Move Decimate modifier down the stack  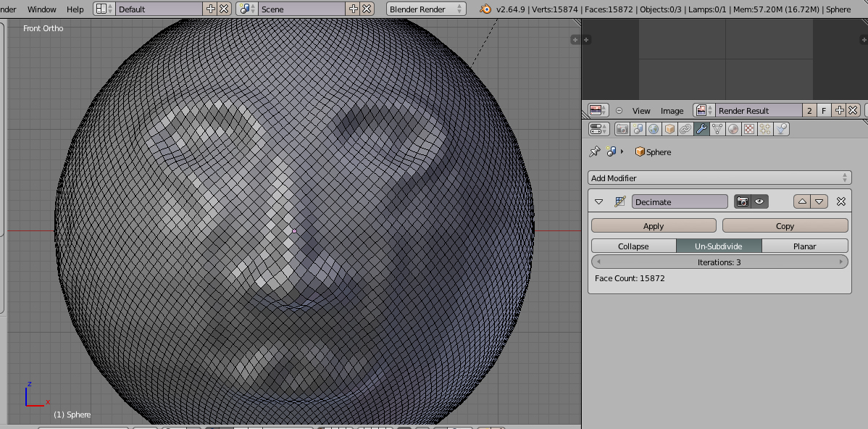click(x=820, y=202)
